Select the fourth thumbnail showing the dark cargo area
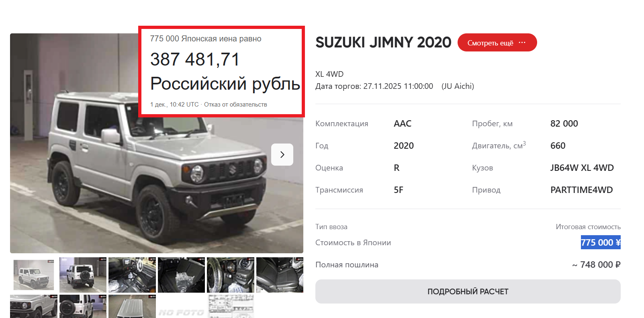Screen dimensions: 644x318 181,275
